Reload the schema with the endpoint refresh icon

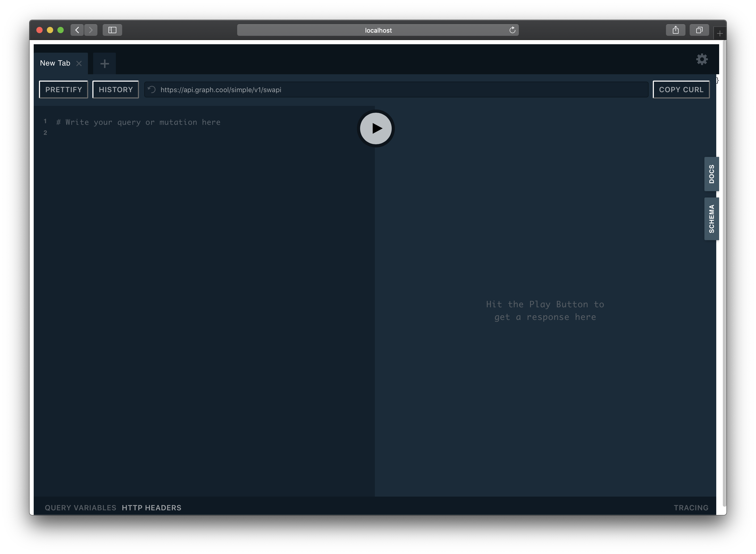(152, 90)
